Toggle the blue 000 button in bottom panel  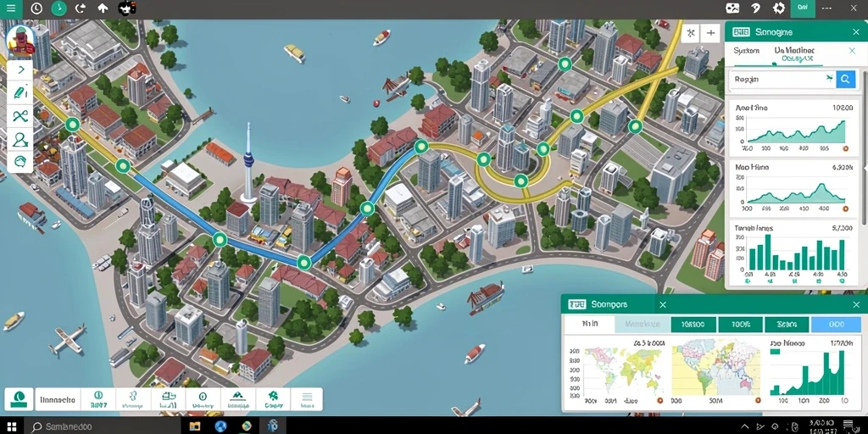836,325
